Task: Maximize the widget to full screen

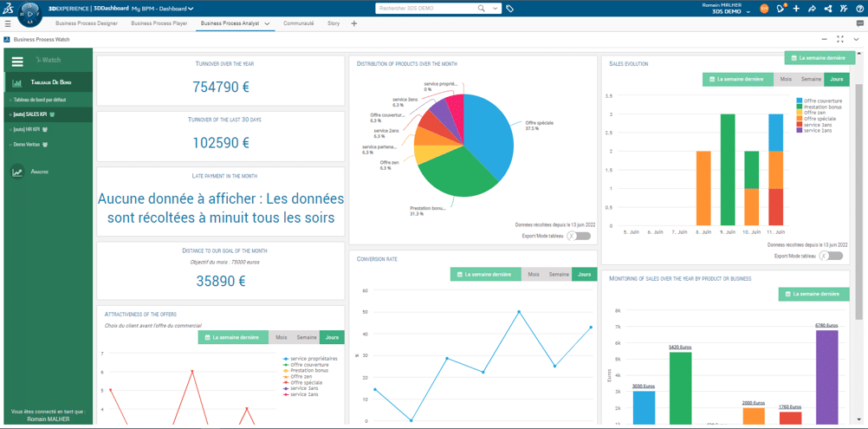Action: [840, 39]
